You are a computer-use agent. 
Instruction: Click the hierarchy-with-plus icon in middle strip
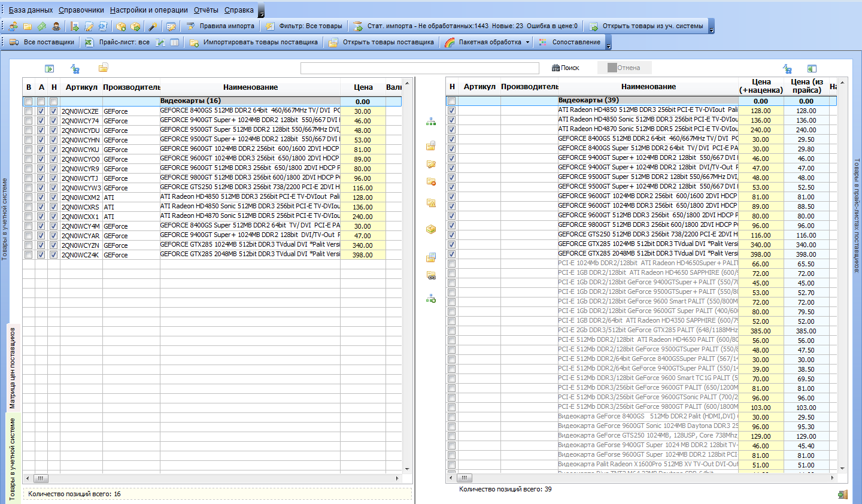click(431, 298)
